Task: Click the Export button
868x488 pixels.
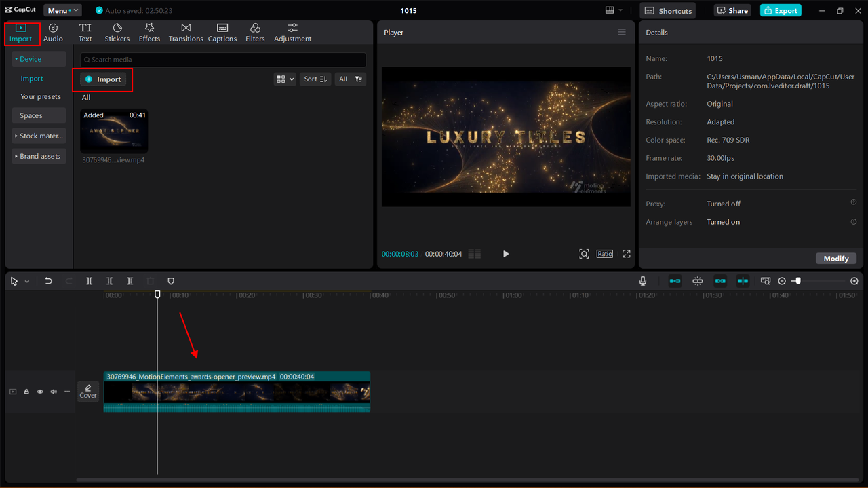Action: tap(781, 10)
